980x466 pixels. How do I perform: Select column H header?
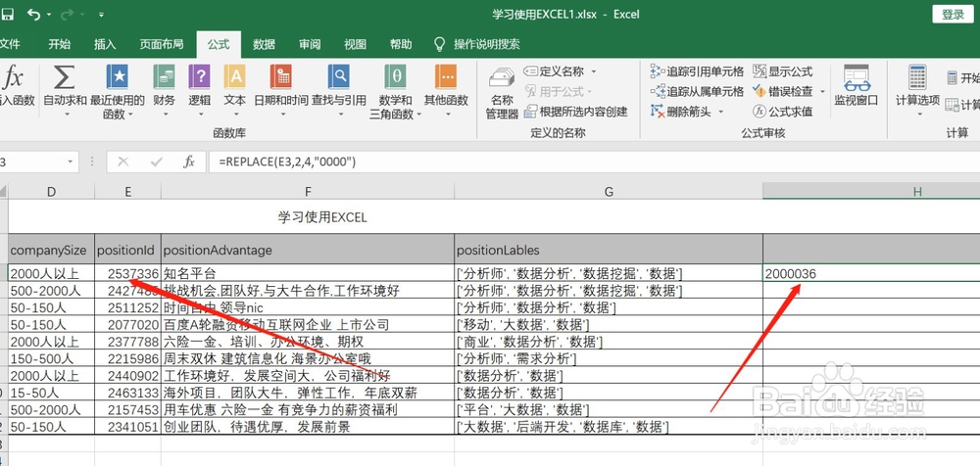[871, 192]
